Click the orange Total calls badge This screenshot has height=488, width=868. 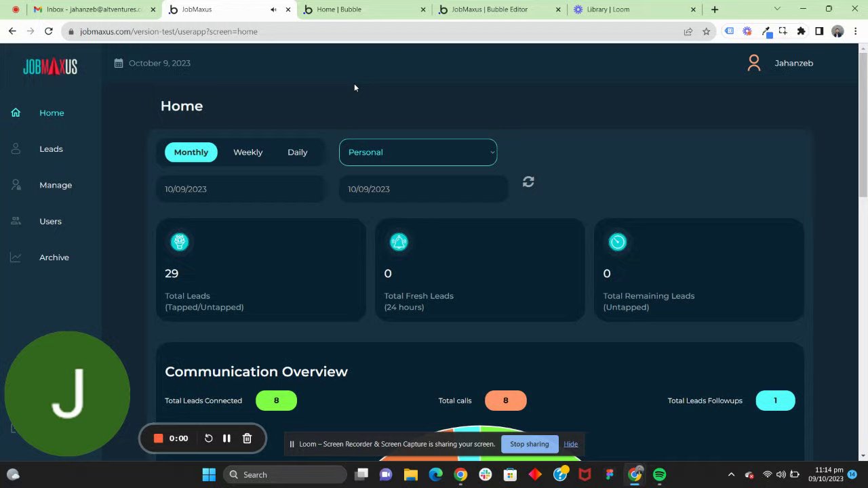(505, 401)
